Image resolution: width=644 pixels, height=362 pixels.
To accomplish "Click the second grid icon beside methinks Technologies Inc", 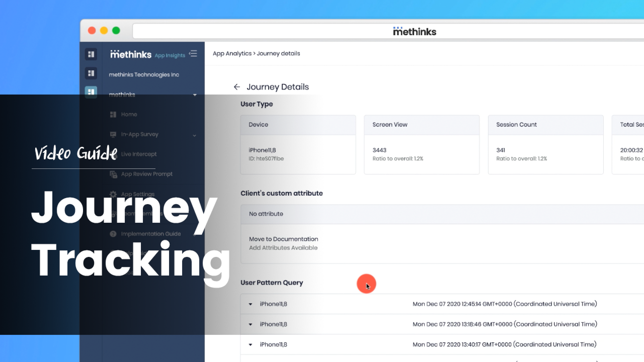I will pos(91,73).
